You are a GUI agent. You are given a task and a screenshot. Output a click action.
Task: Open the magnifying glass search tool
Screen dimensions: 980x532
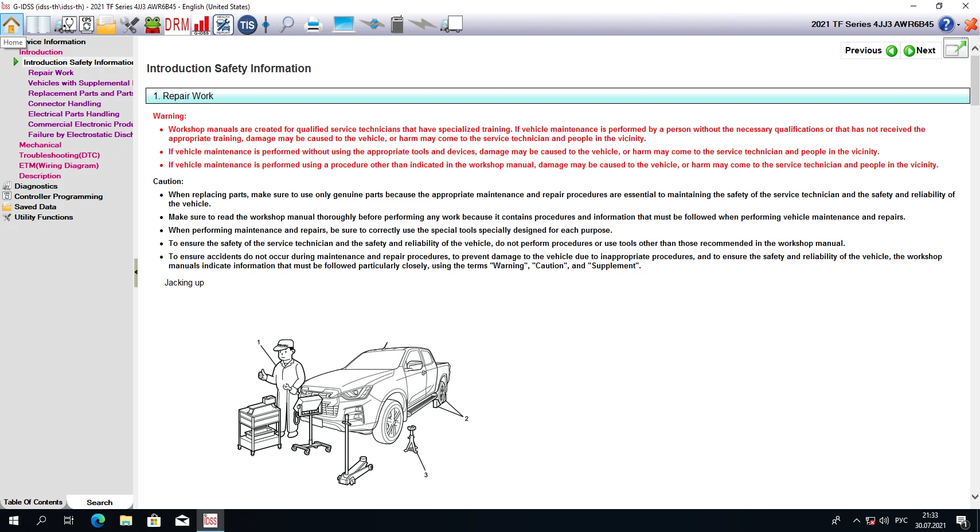[x=287, y=25]
